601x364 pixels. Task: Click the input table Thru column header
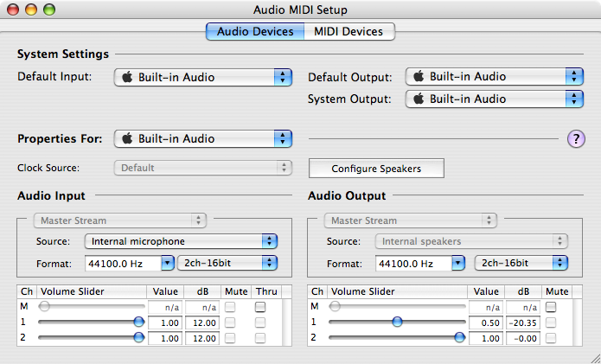pos(266,291)
